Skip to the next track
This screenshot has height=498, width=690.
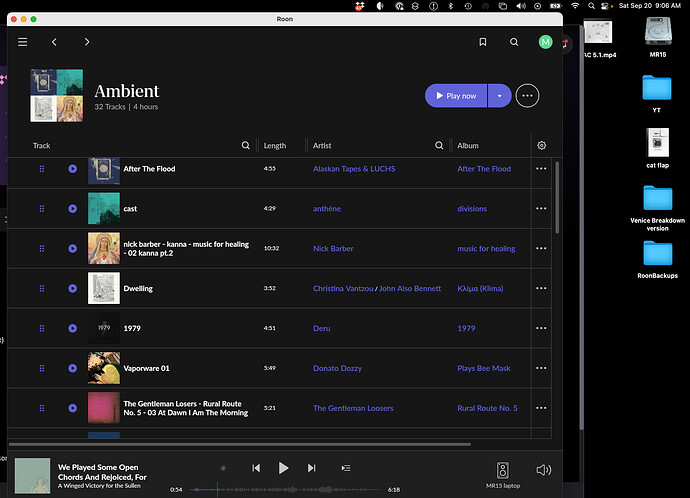pos(312,468)
